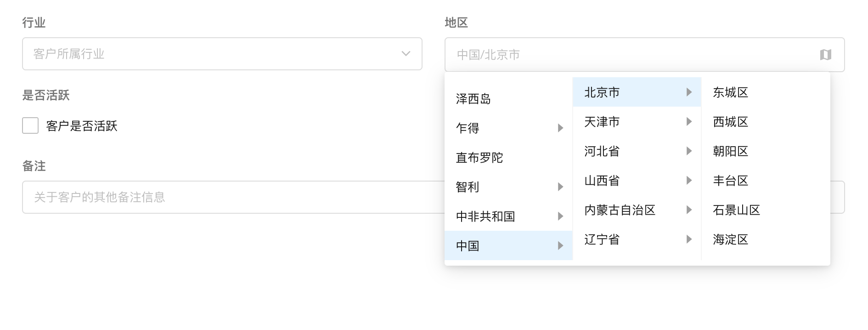The height and width of the screenshot is (330, 868).
Task: Click the 备注 remarks input field
Action: tap(230, 197)
